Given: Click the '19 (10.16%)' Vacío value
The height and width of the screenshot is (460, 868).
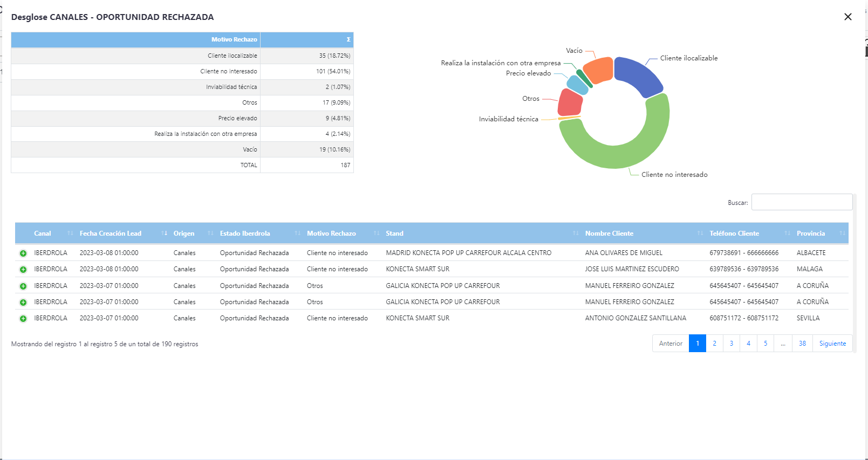Looking at the screenshot, I should pyautogui.click(x=334, y=149).
